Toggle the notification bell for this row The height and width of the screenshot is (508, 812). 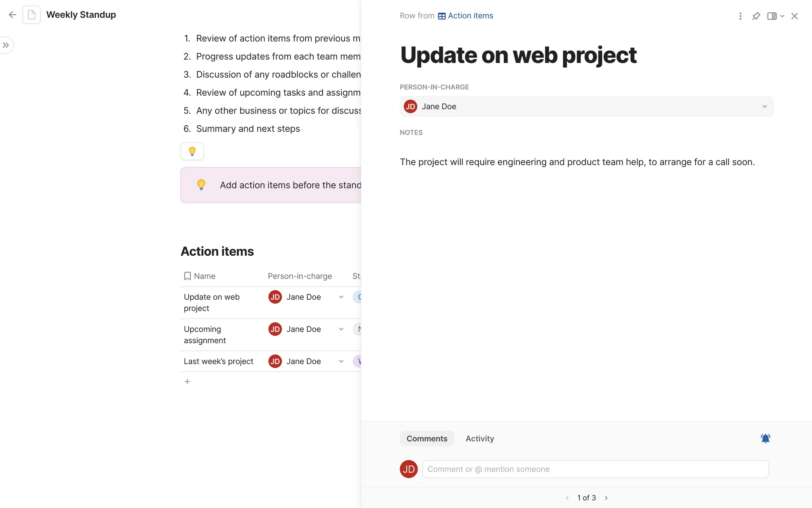(x=765, y=439)
